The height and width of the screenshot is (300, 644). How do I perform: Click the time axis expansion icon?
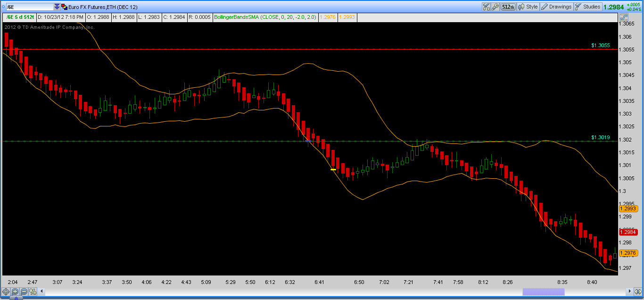[639, 292]
